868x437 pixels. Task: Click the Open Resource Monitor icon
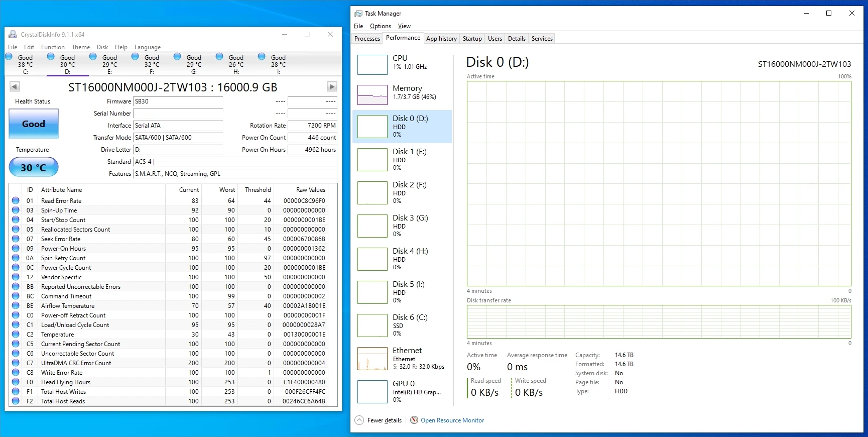click(x=414, y=420)
